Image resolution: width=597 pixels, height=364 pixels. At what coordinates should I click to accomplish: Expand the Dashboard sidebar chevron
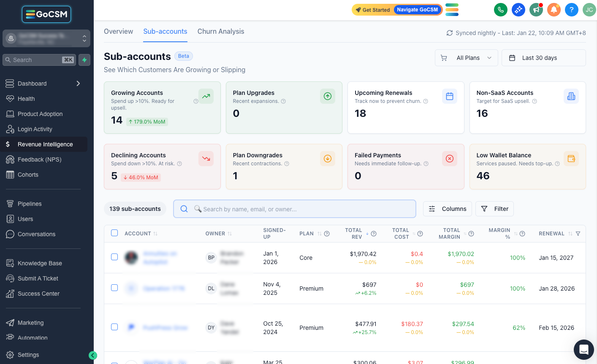[x=78, y=84]
